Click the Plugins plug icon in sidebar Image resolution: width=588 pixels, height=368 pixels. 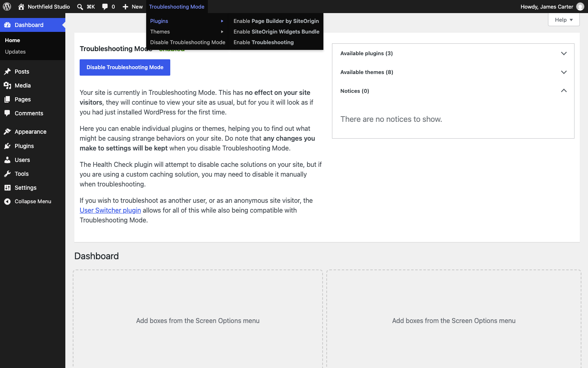[x=7, y=146]
